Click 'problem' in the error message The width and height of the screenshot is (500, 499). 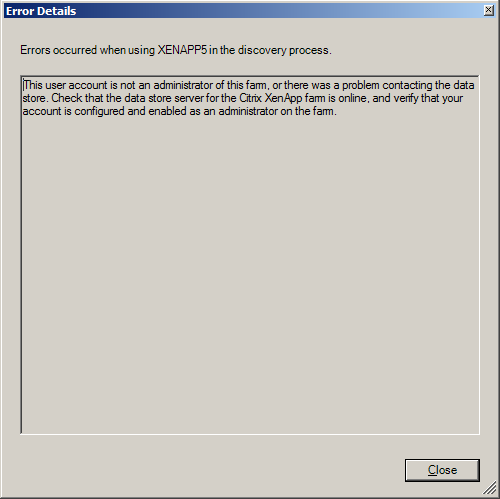361,85
